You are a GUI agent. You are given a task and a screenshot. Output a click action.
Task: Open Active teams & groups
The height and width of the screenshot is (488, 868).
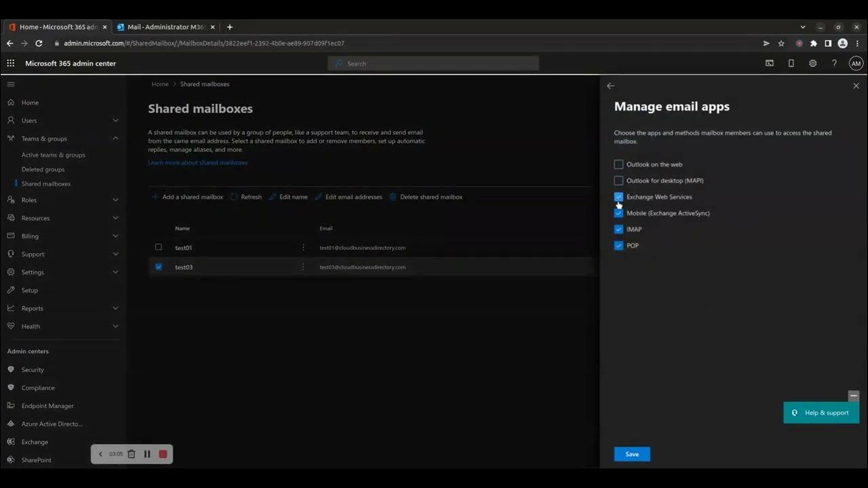tap(53, 155)
